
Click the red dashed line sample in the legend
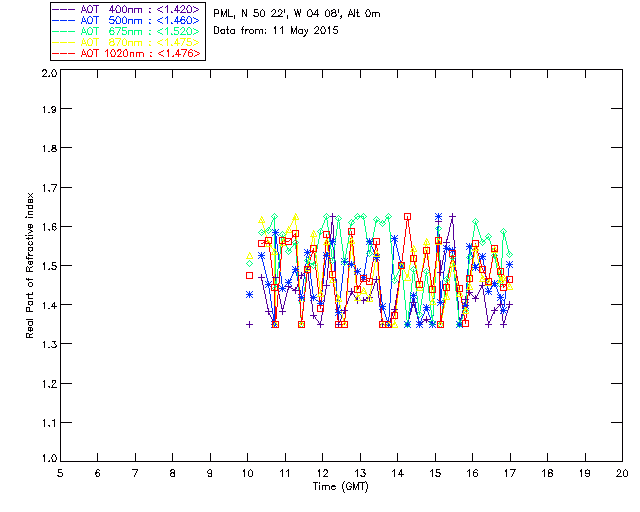click(x=64, y=53)
